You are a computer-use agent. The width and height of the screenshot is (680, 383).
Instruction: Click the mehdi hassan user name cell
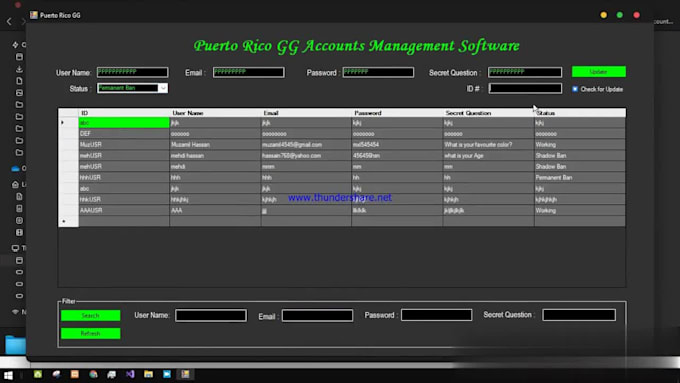[x=215, y=155]
